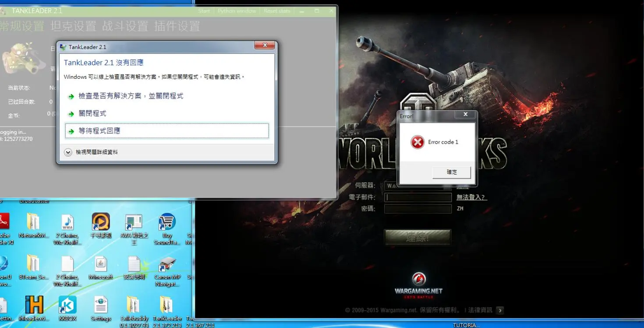Screen dimensions: 644x328
Task: Open 插件设置 tab in TankLeader
Action: tap(177, 26)
